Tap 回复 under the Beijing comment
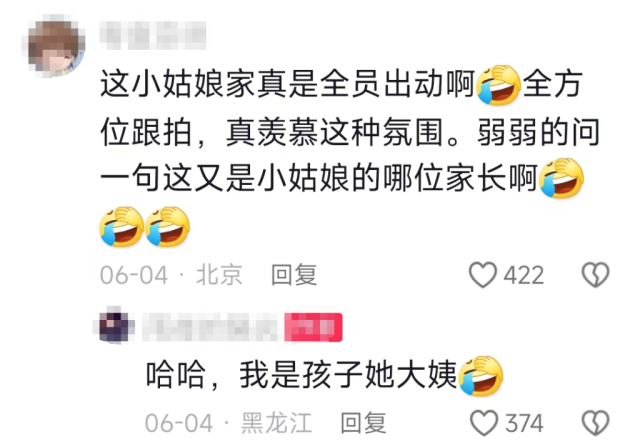Viewport: 640px width, 445px height. (294, 274)
